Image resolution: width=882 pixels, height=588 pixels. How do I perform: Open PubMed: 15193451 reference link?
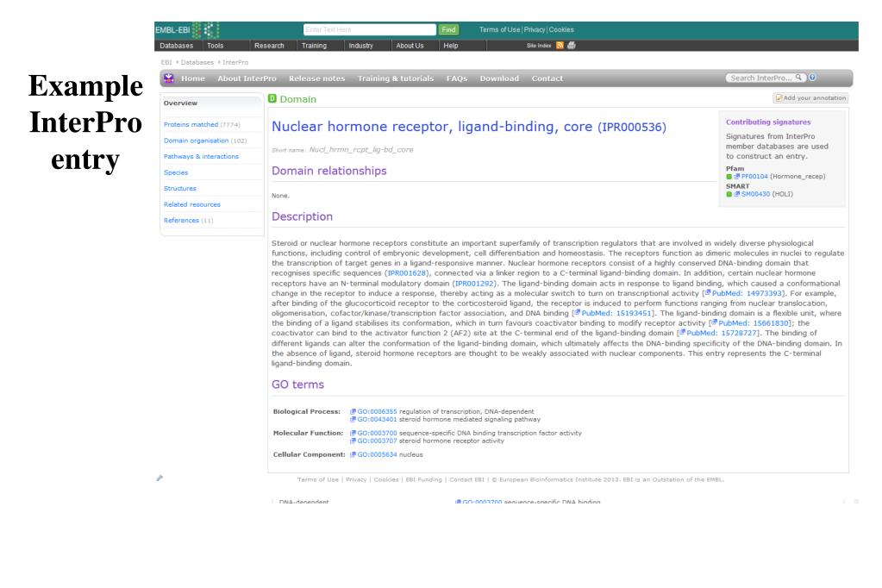(616, 314)
